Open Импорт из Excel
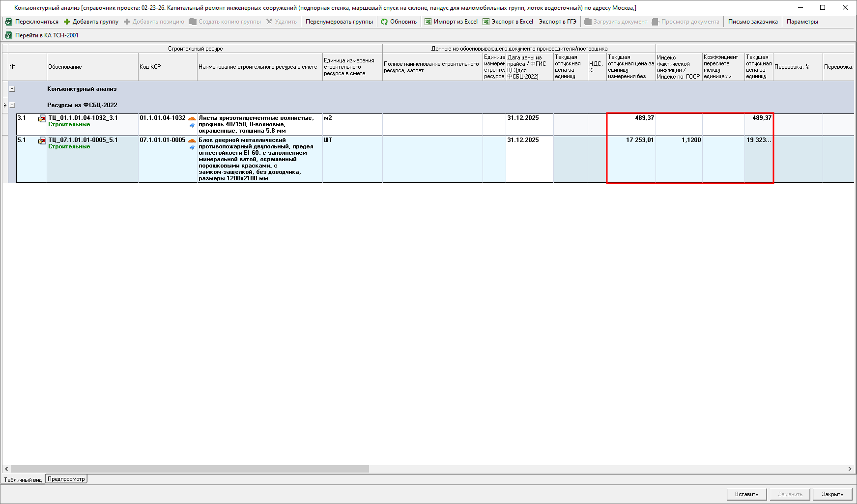Viewport: 857px width, 504px height. (x=451, y=22)
